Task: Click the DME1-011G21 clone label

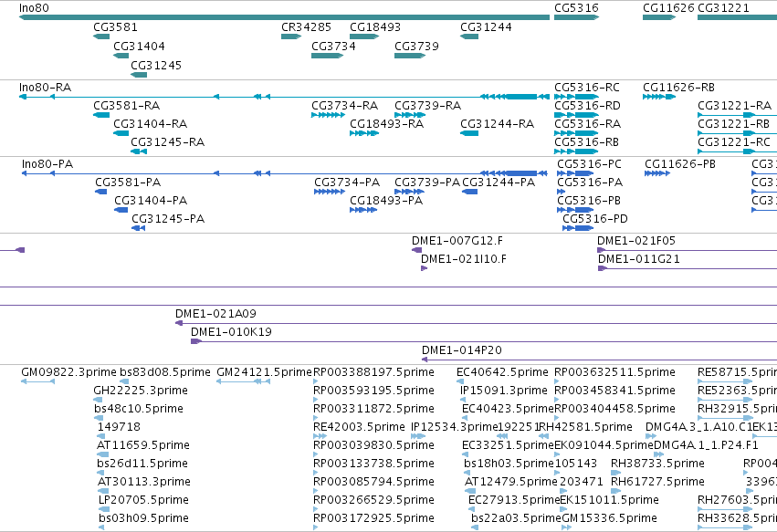Action: (x=639, y=259)
